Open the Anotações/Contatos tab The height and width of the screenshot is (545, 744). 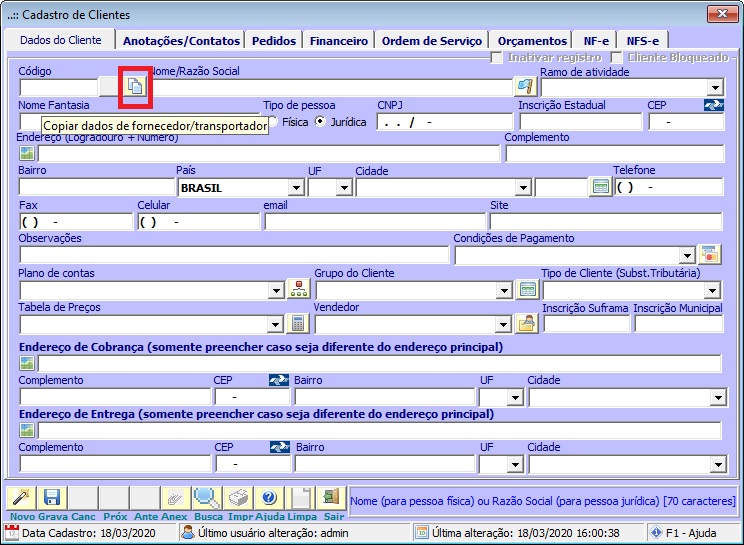click(x=181, y=41)
